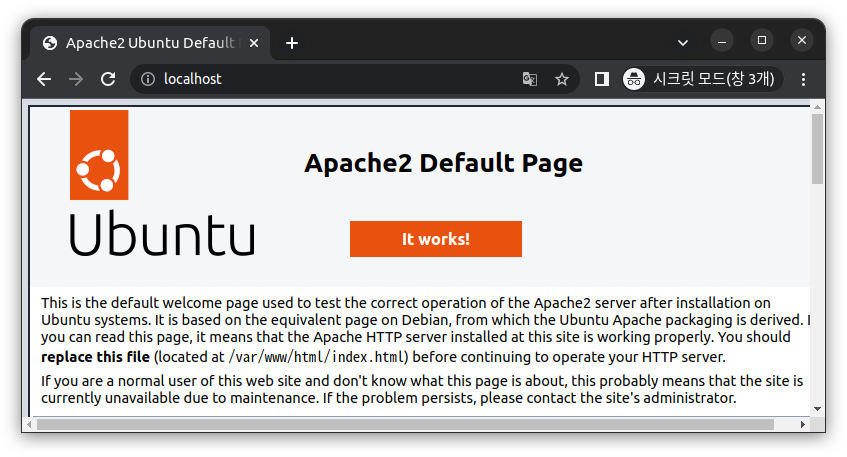Image resolution: width=847 pixels, height=457 pixels.
Task: Maximize the browser window
Action: tap(762, 41)
